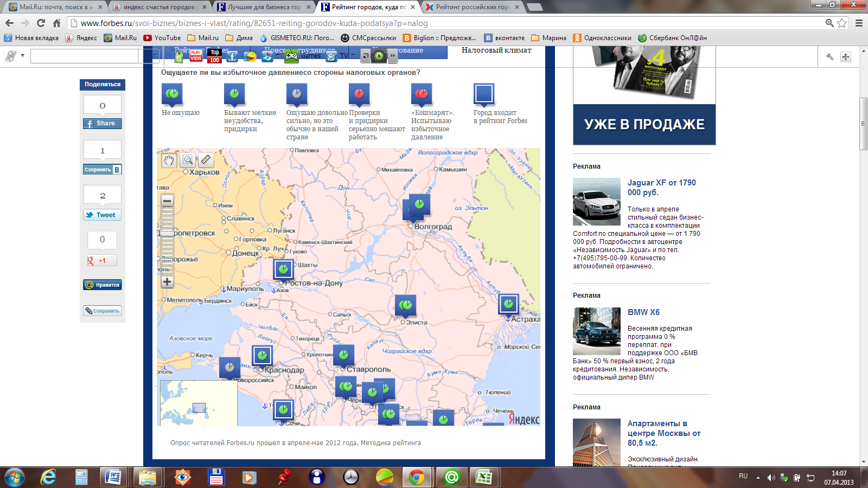Open the Windows Start menu
The image size is (868, 488).
pyautogui.click(x=15, y=477)
